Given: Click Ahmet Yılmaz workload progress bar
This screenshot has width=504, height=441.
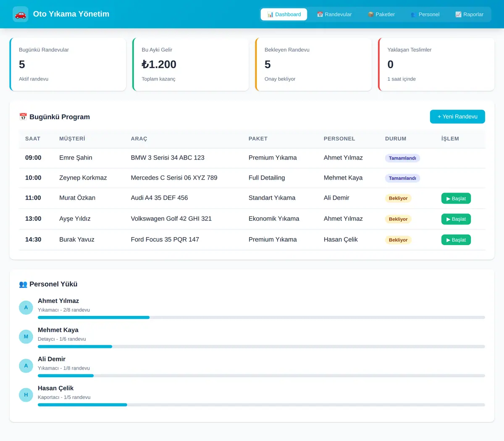Looking at the screenshot, I should point(261,318).
